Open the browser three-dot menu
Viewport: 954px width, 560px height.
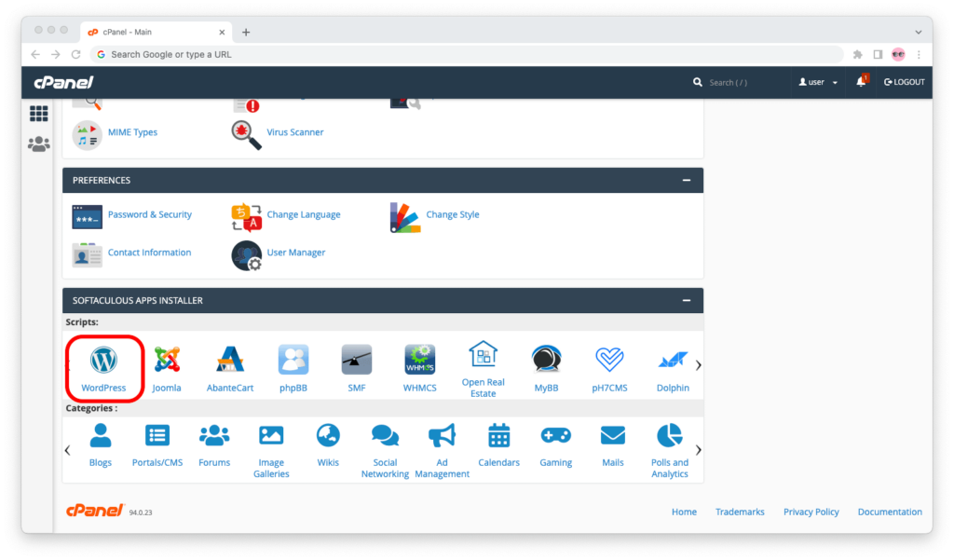919,54
